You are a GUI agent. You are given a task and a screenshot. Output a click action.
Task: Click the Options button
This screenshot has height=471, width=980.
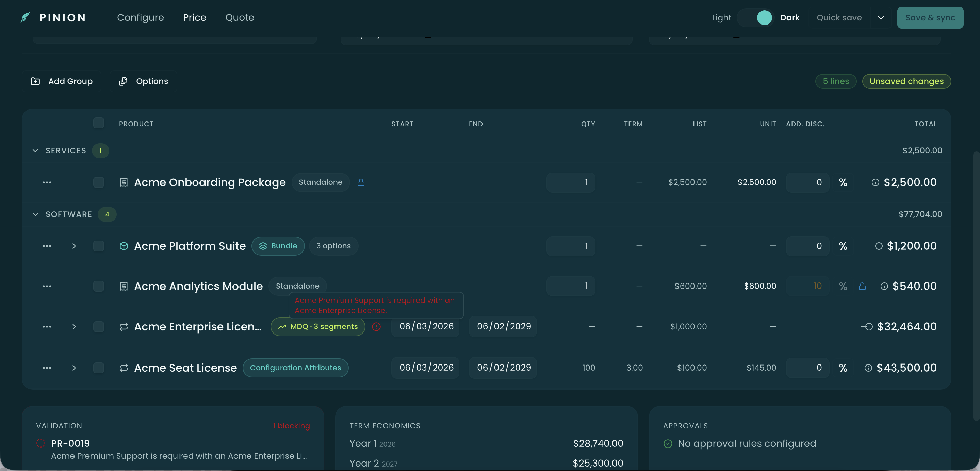(x=143, y=81)
